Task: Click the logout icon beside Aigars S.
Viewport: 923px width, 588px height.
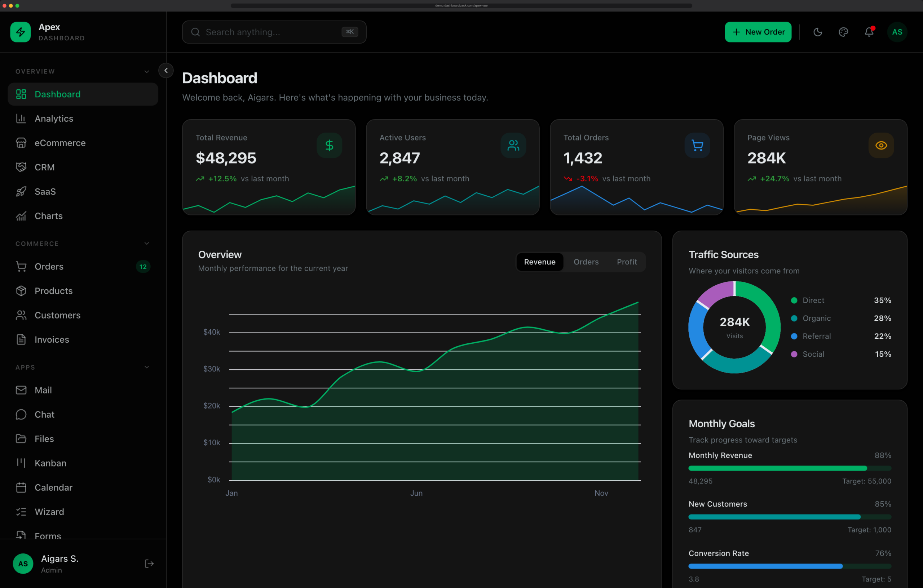Action: 149,563
